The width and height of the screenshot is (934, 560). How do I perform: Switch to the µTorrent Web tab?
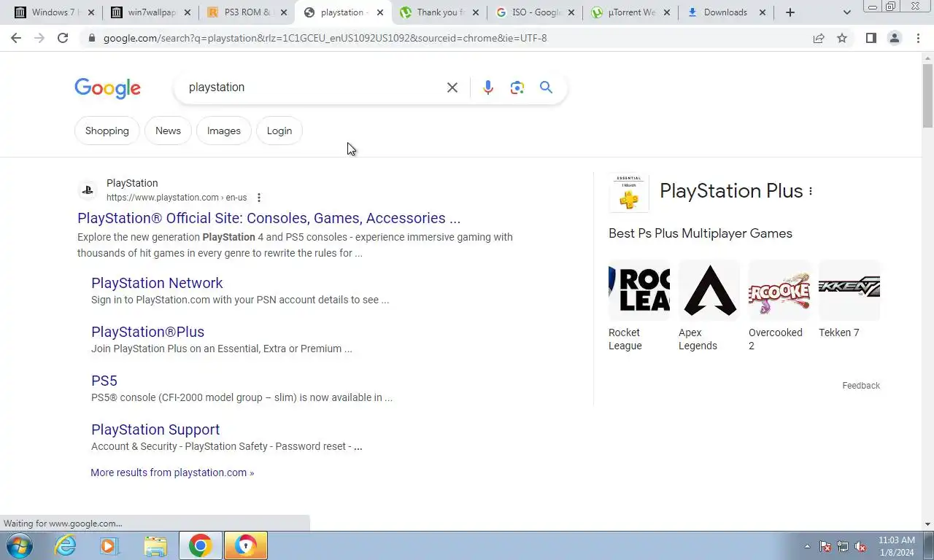coord(630,12)
